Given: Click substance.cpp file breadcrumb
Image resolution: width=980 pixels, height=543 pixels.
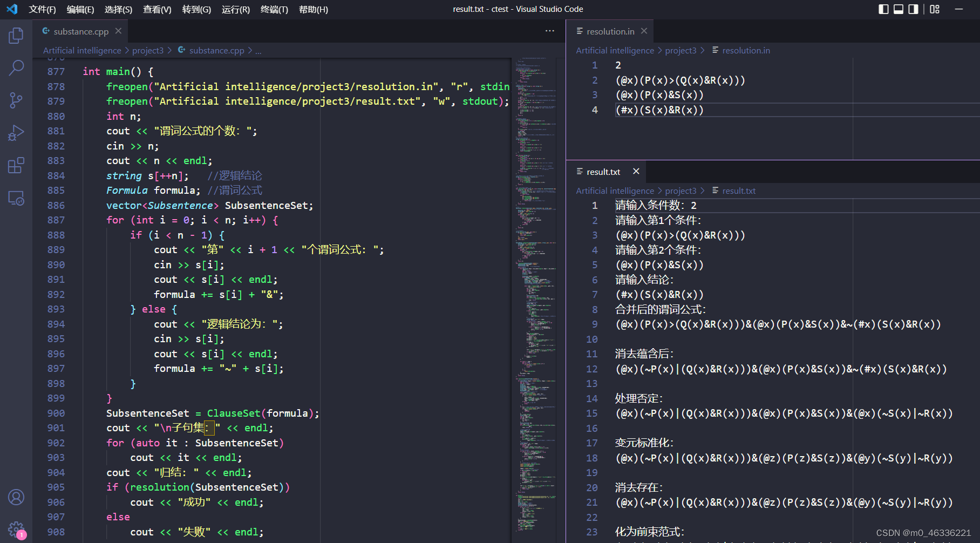Looking at the screenshot, I should 212,50.
